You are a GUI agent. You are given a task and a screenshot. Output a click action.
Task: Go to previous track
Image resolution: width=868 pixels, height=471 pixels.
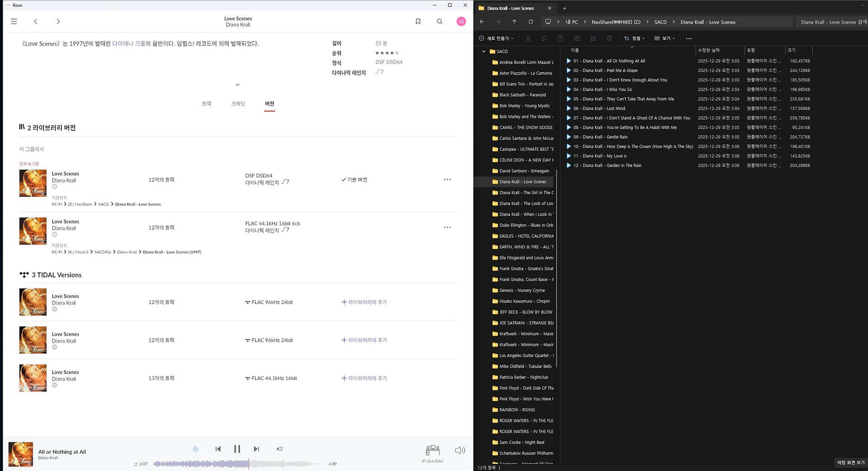pos(218,449)
